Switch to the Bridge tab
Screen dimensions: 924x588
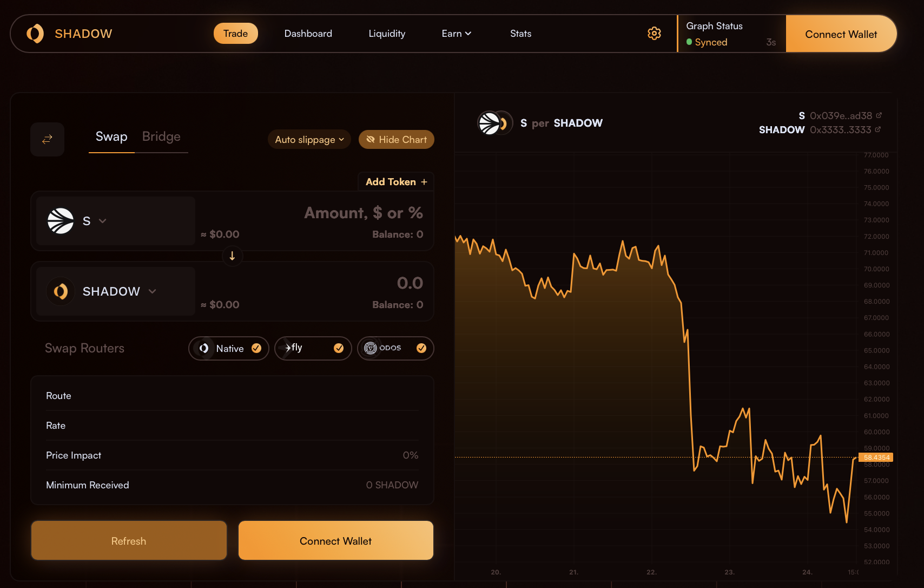coord(161,137)
